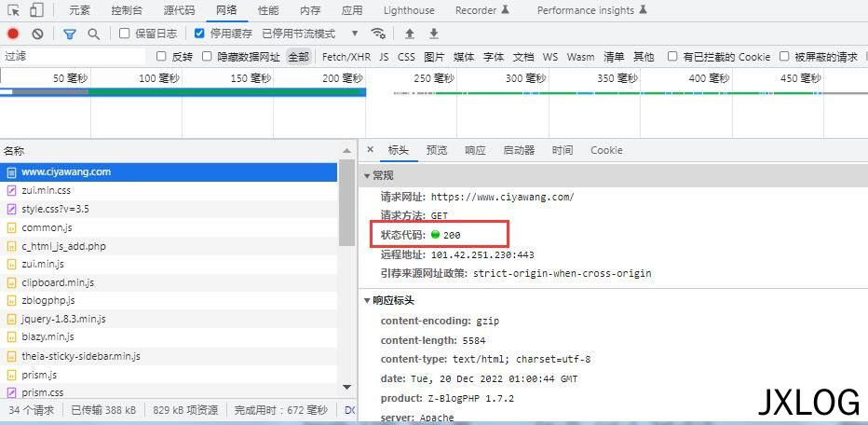Click the Performance insights flask icon

click(x=642, y=9)
